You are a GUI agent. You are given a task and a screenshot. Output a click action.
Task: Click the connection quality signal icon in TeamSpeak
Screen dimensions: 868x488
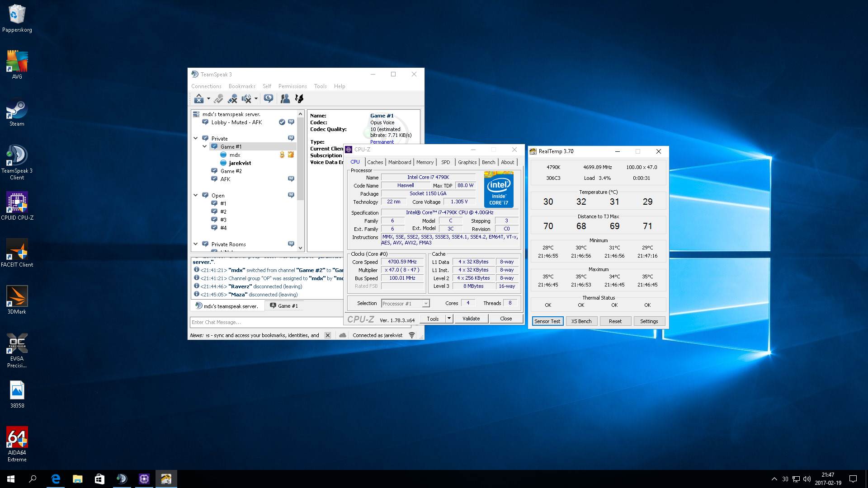[x=412, y=335]
